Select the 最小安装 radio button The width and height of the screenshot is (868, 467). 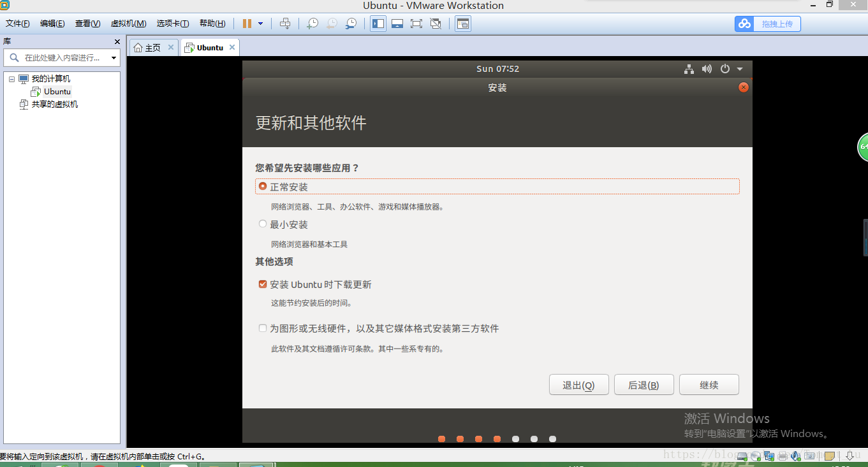(x=263, y=224)
